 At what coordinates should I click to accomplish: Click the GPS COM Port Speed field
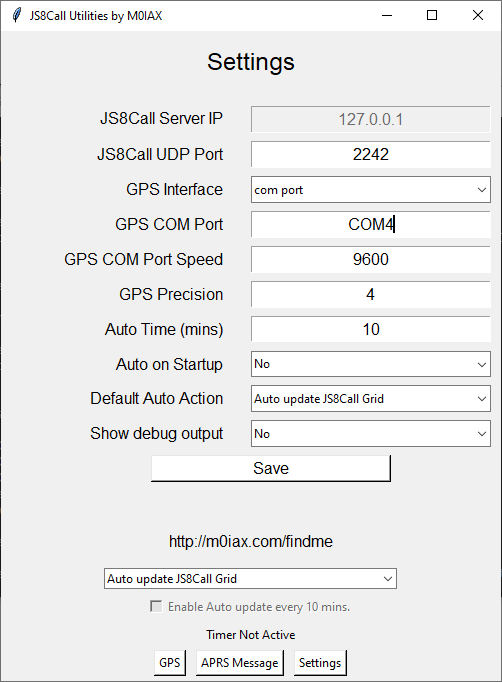371,259
